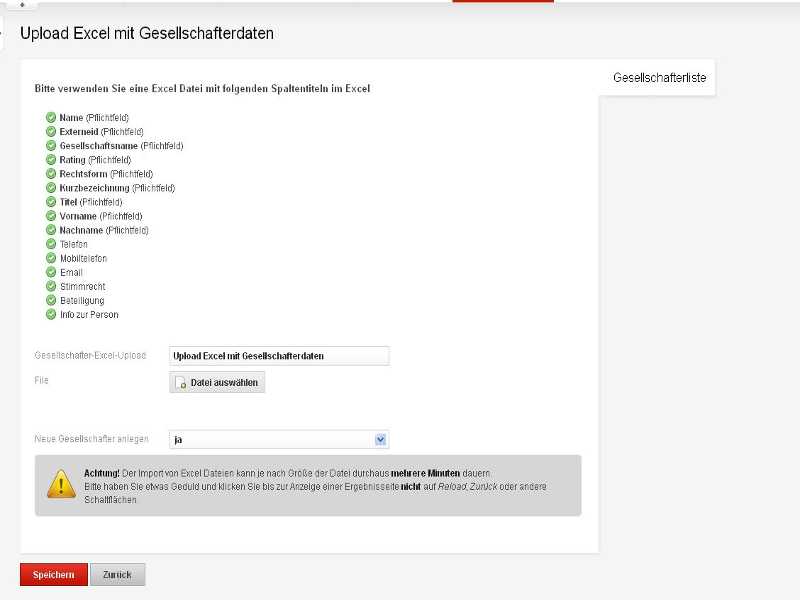
Task: Click the green check icon beside Name
Action: click(x=51, y=117)
